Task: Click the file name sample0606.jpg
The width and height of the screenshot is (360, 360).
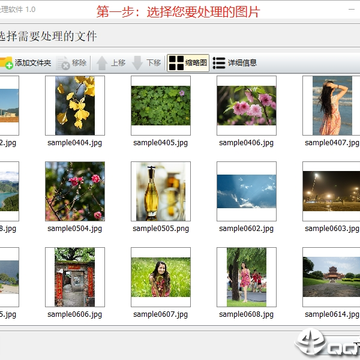Action: coord(75,314)
